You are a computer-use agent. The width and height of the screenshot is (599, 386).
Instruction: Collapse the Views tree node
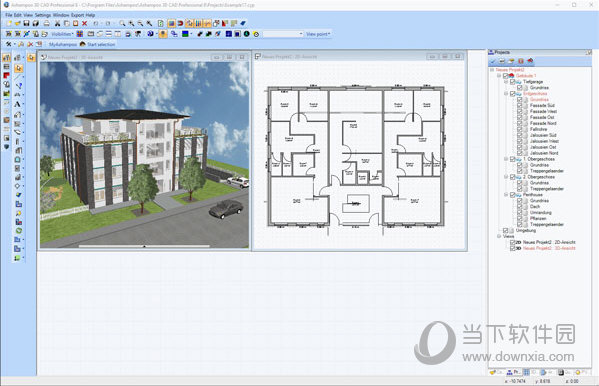click(499, 236)
